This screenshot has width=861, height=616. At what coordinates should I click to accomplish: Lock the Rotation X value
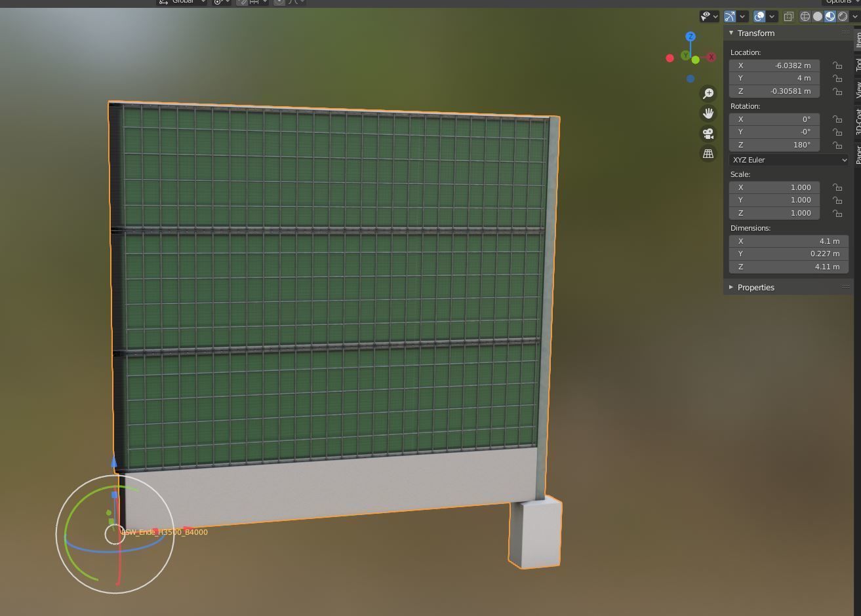coord(837,119)
